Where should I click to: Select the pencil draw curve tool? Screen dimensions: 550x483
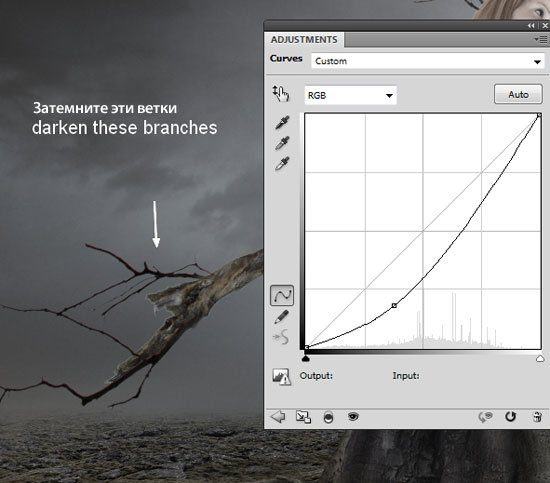tap(282, 317)
